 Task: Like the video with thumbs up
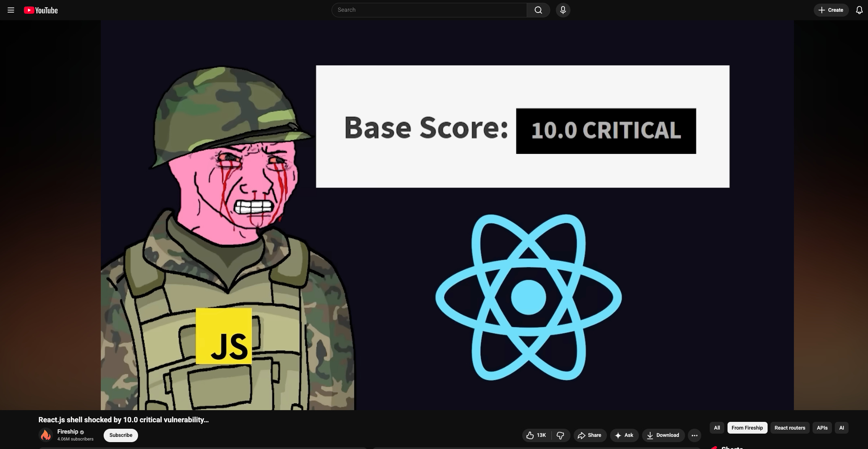click(x=536, y=435)
